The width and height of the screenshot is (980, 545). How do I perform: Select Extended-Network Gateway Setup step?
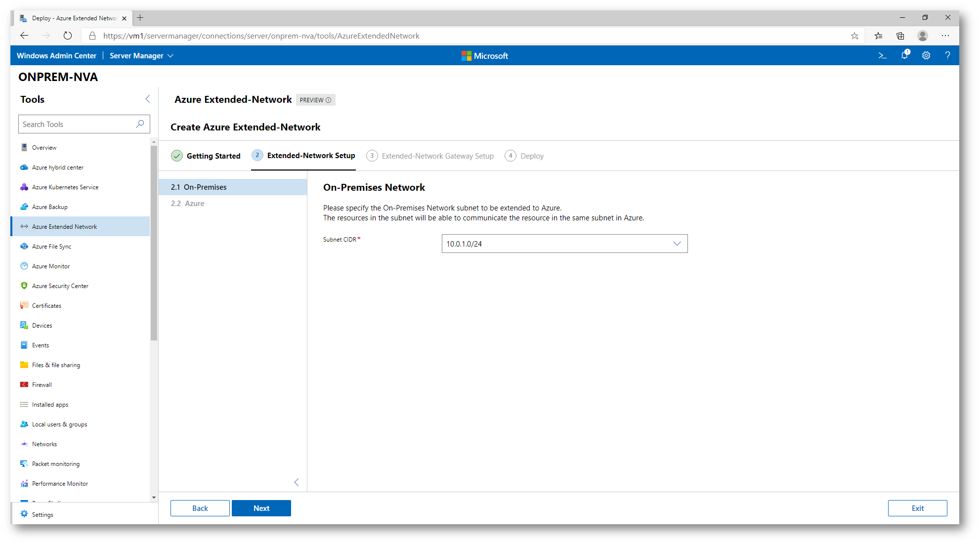click(430, 156)
